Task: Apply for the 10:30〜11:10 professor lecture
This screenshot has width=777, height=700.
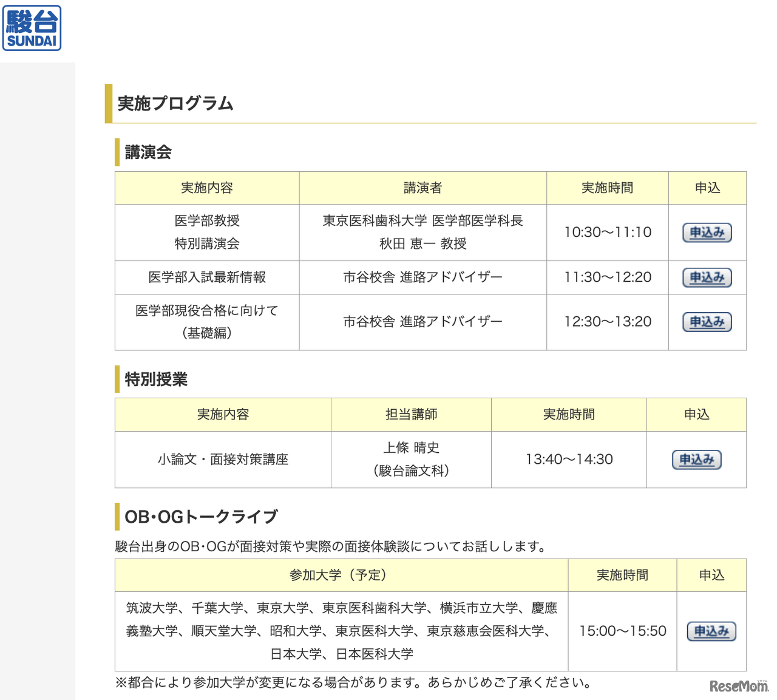Action: [707, 233]
